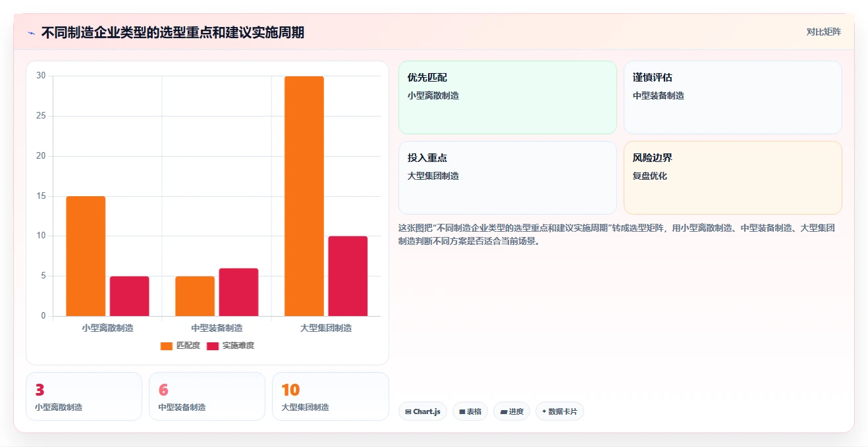The image size is (868, 447).
Task: Select the 风险边界 card
Action: 733,178
